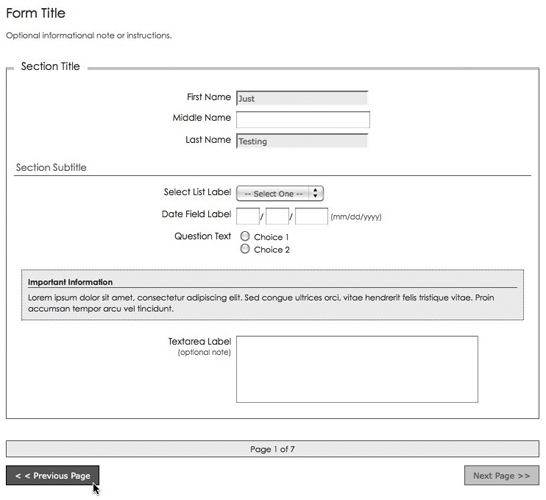The height and width of the screenshot is (500, 546).
Task: Click the year box of the date field
Action: pyautogui.click(x=311, y=216)
